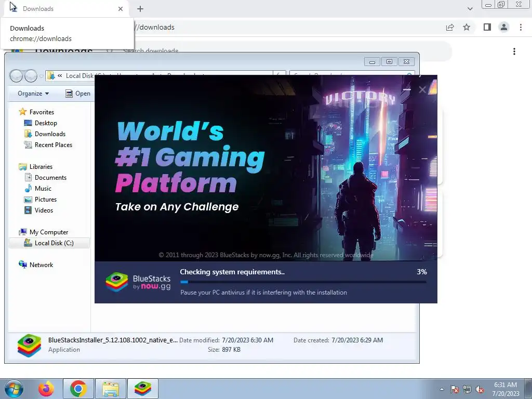Screen dimensions: 532x399
Task: Select Favorites in navigation pane
Action: 42,112
